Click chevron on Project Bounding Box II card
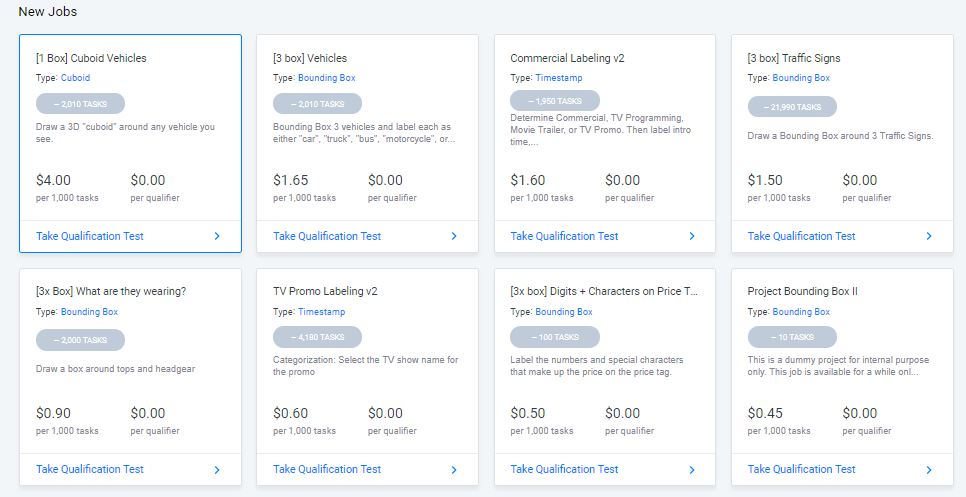Image resolution: width=966 pixels, height=497 pixels. coord(929,469)
